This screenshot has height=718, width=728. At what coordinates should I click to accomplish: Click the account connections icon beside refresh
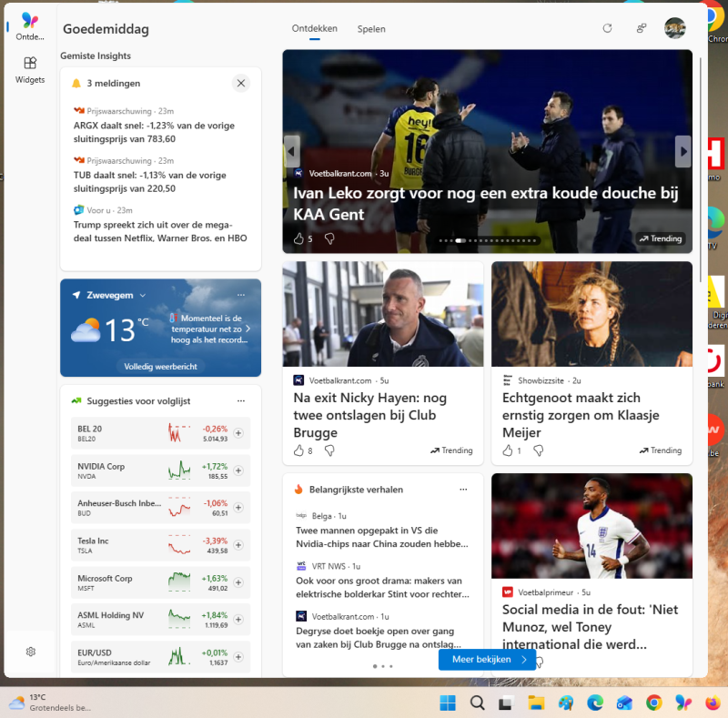click(642, 28)
